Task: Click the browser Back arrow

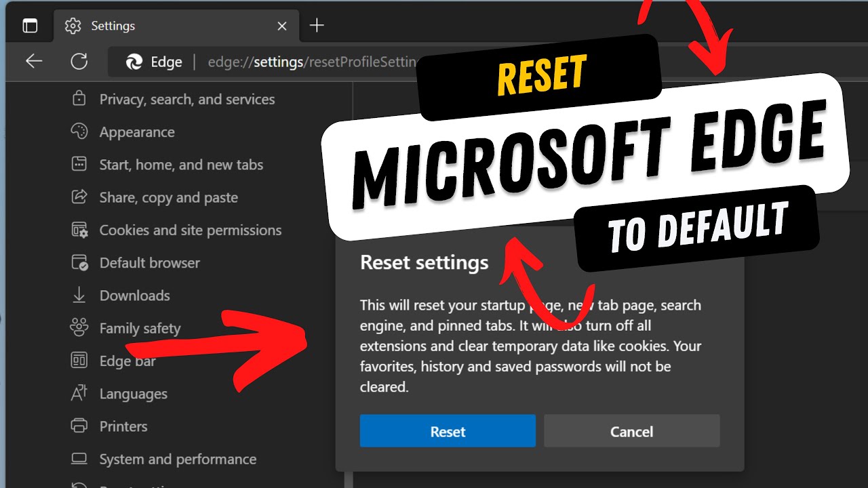Action: click(x=34, y=62)
